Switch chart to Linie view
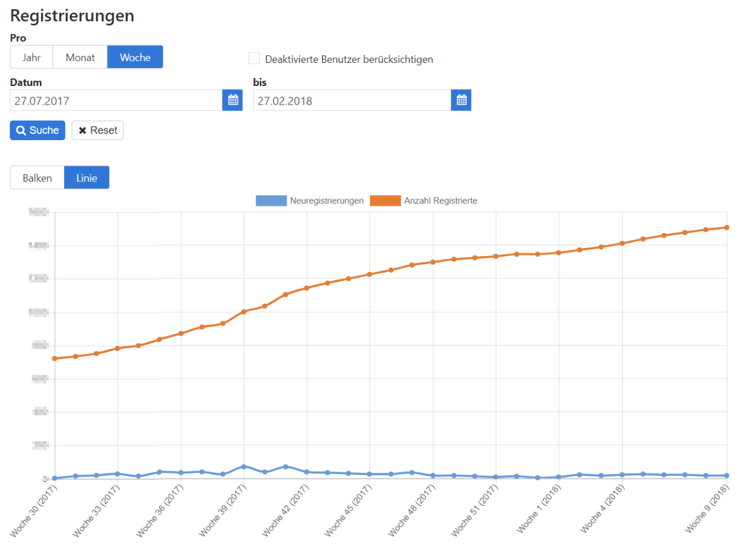 click(87, 178)
